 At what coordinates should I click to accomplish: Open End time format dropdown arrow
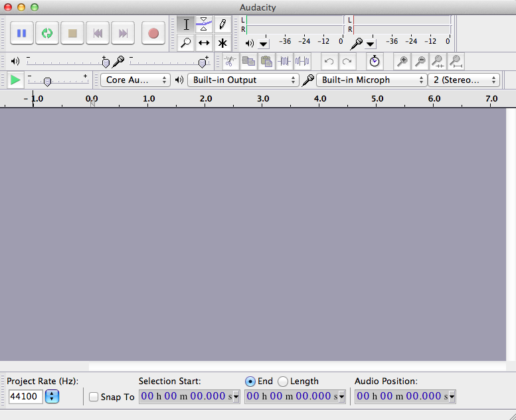click(x=342, y=397)
